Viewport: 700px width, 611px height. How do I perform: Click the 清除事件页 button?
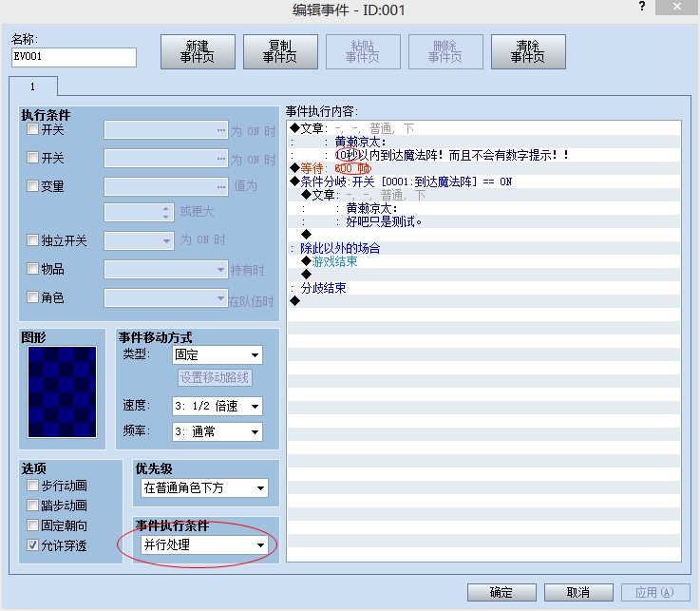(x=528, y=52)
